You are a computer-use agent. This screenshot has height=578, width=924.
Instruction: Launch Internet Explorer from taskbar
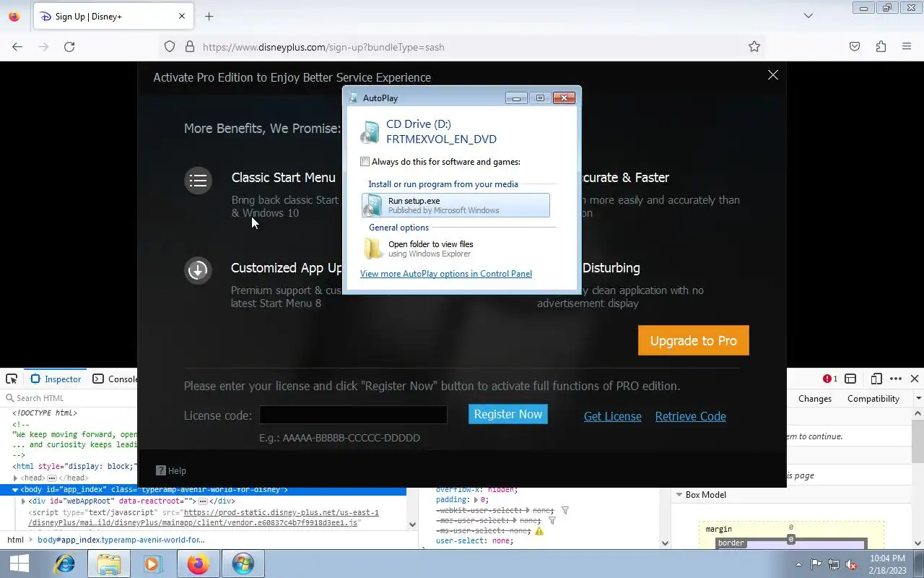(65, 564)
